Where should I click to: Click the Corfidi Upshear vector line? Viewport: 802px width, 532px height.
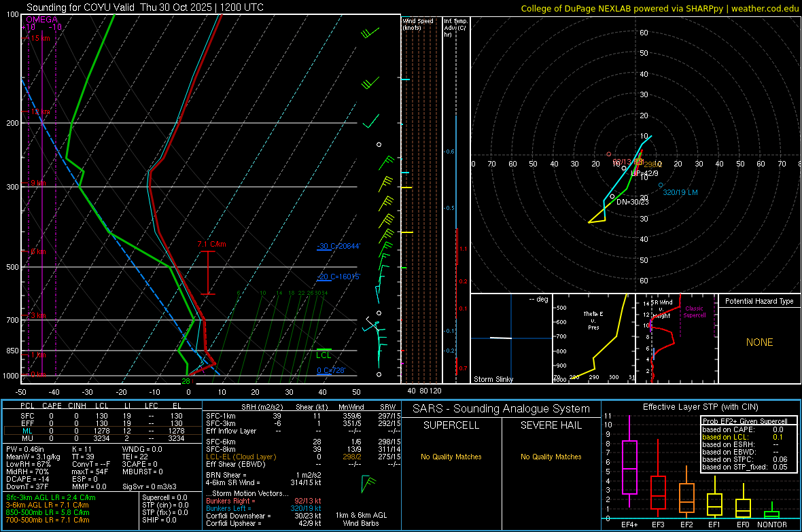263,523
